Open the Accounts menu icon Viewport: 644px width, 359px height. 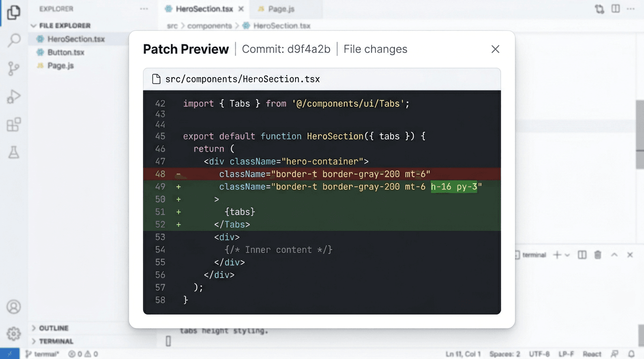click(x=14, y=307)
